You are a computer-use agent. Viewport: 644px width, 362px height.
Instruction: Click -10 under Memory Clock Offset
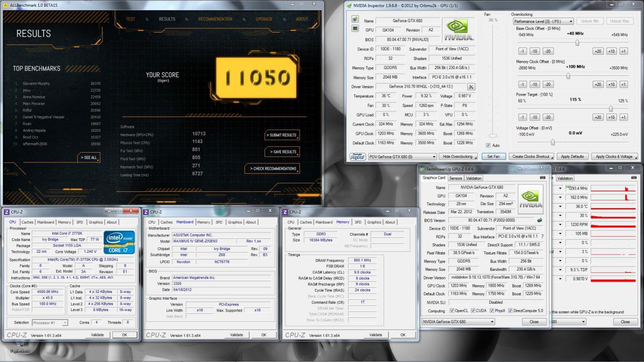coord(535,84)
